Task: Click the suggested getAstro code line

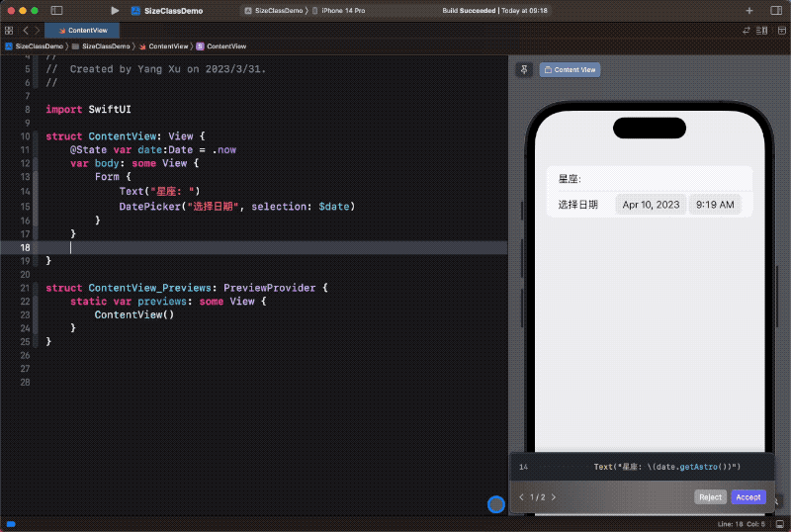Action: [x=666, y=467]
